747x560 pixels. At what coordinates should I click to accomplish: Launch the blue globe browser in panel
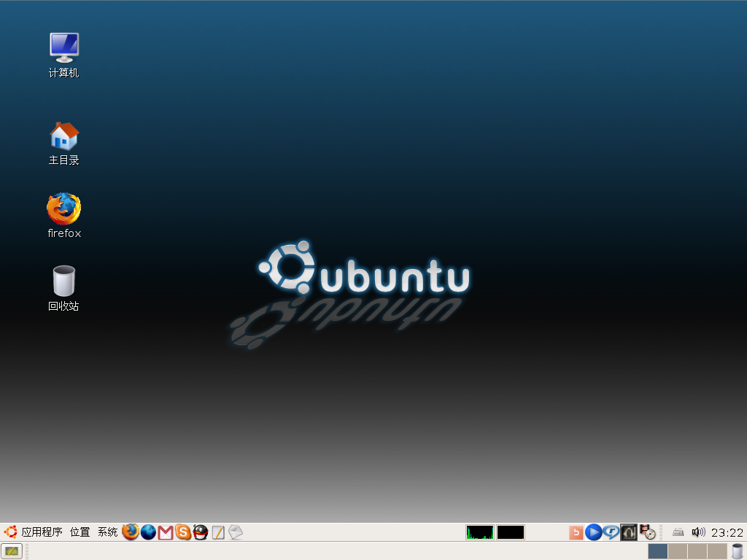148,532
